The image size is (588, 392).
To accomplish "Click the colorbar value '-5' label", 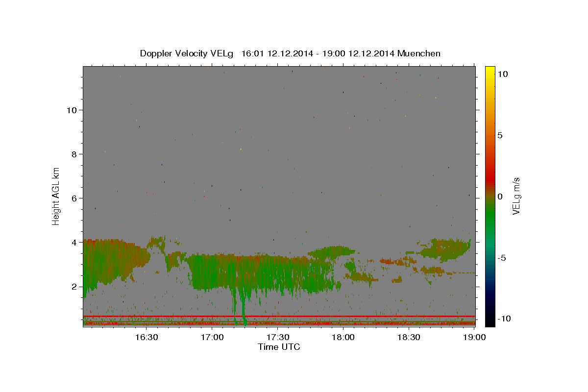I will pyautogui.click(x=502, y=258).
